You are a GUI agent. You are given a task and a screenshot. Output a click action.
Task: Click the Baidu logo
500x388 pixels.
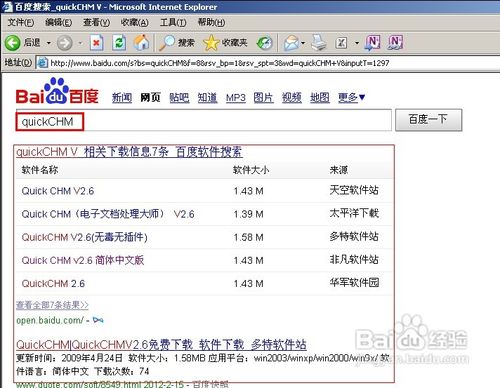[x=57, y=91]
